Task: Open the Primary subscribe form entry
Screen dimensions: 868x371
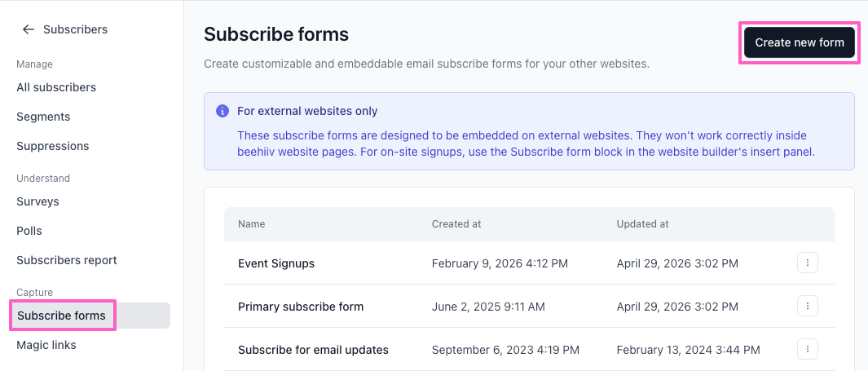Action: 301,307
